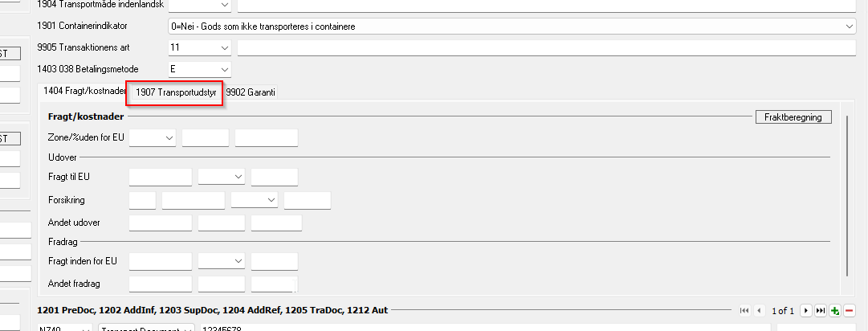Click the Fraktberegning button

click(x=793, y=117)
